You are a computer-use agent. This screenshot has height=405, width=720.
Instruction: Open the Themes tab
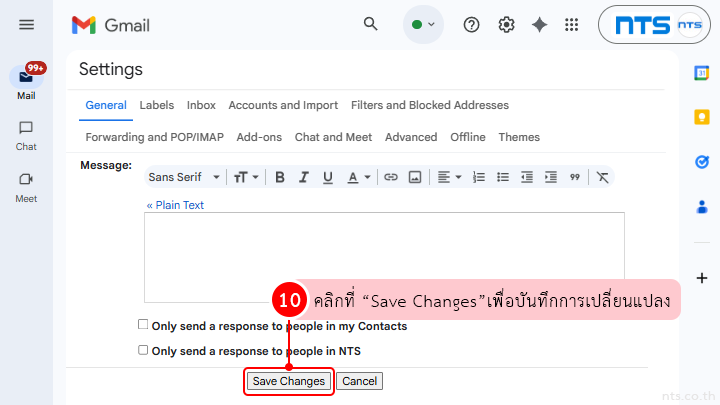click(519, 137)
